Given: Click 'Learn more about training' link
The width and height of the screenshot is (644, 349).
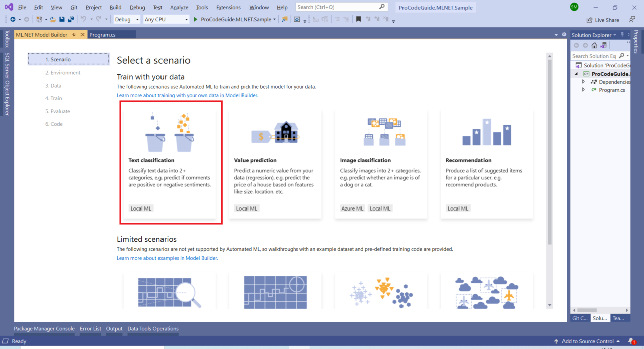Looking at the screenshot, I should (187, 95).
